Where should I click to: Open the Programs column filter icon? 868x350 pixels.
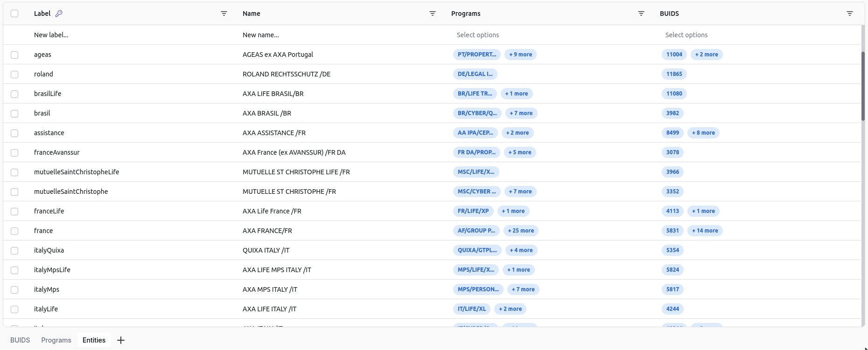pos(641,14)
